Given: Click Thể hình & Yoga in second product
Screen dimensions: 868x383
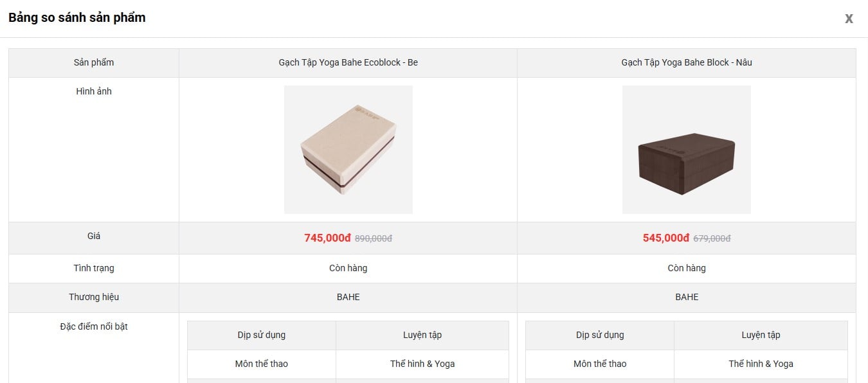Looking at the screenshot, I should [x=761, y=364].
